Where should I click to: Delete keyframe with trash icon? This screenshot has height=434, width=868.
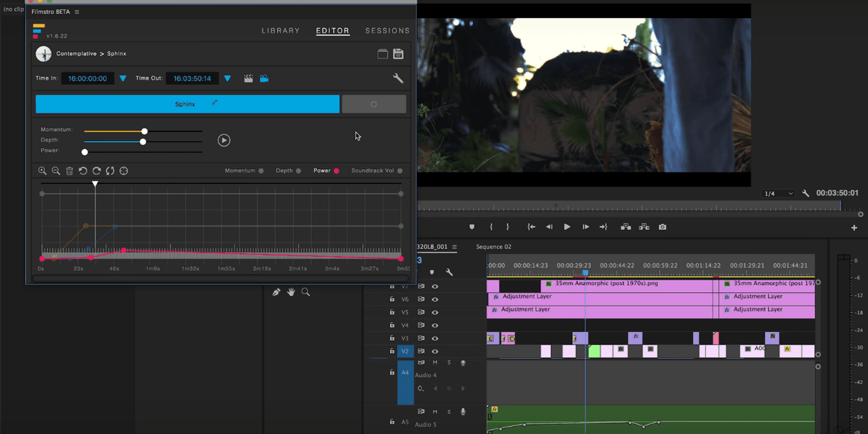pyautogui.click(x=69, y=171)
